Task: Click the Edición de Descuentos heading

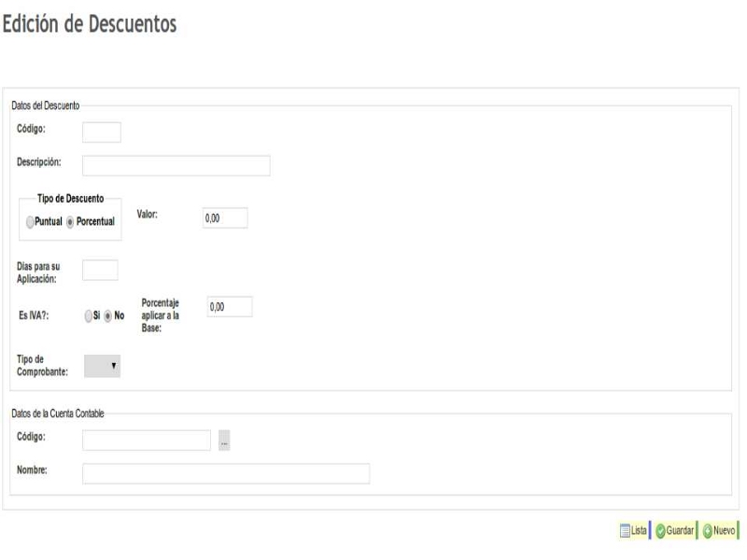Action: click(90, 24)
